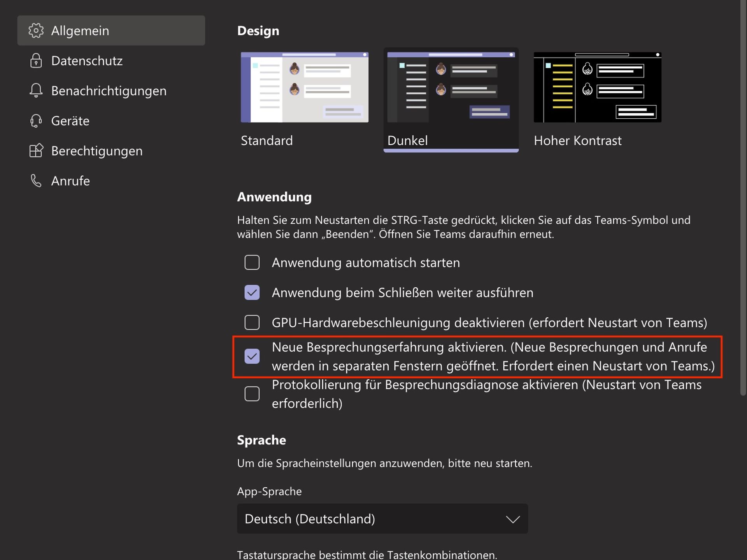Open the App-Sprache dropdown
The width and height of the screenshot is (747, 560).
(382, 519)
